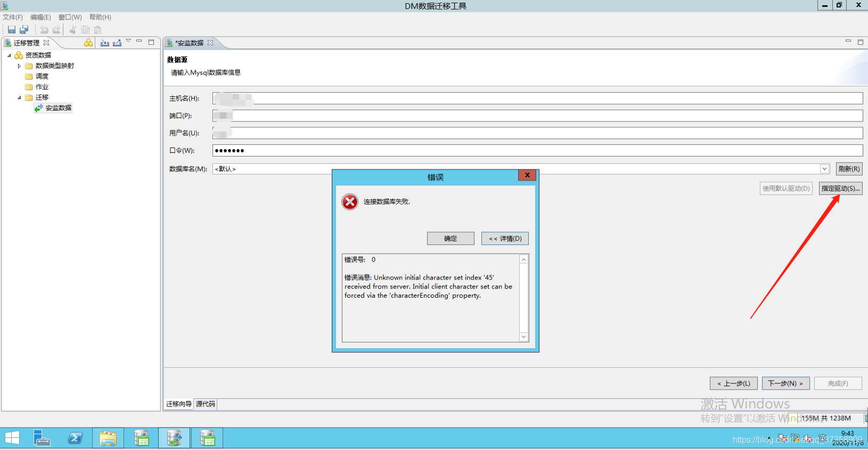Click the Copy toolbar icon
Image resolution: width=868 pixels, height=450 pixels.
point(85,30)
